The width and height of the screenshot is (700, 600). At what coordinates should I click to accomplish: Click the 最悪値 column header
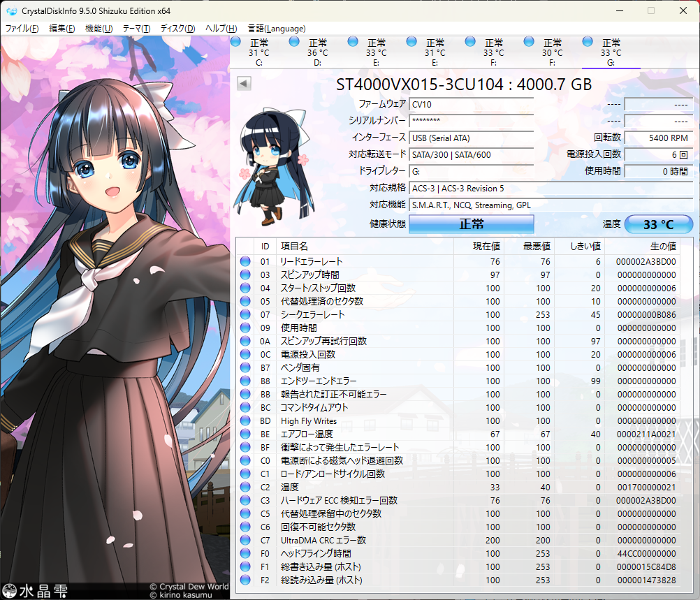[529, 247]
